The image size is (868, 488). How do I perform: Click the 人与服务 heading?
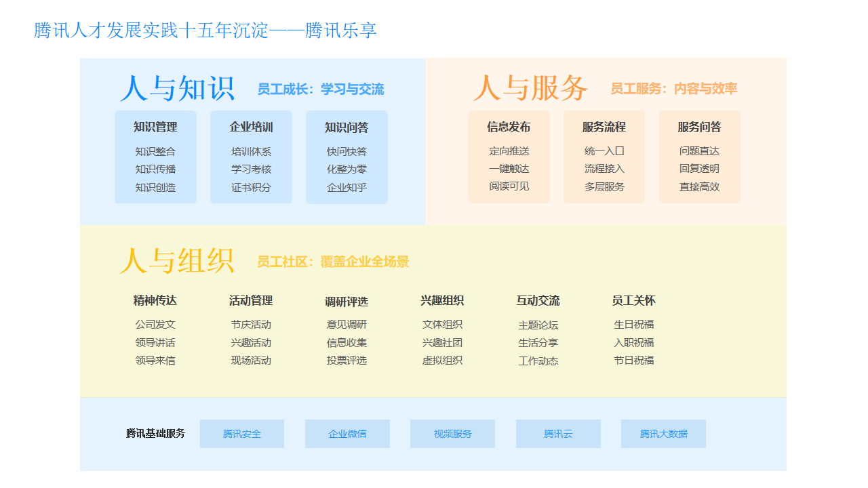(x=530, y=88)
